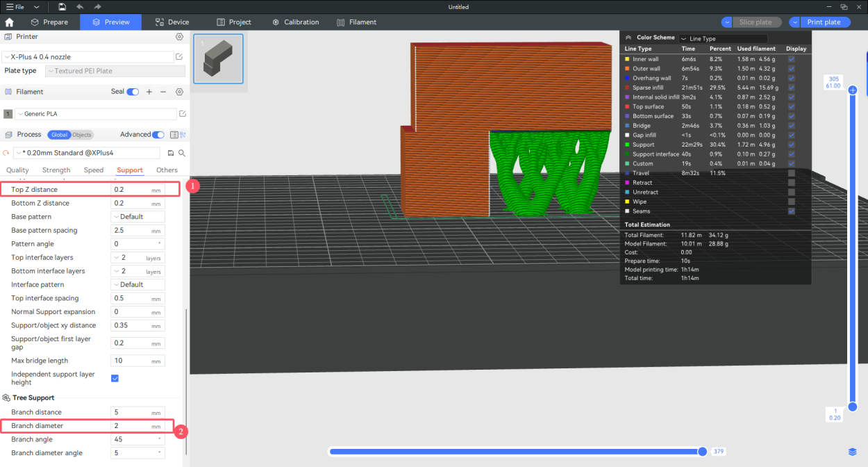The image size is (868, 467).
Task: Switch to the Prepare tab
Action: (x=49, y=22)
